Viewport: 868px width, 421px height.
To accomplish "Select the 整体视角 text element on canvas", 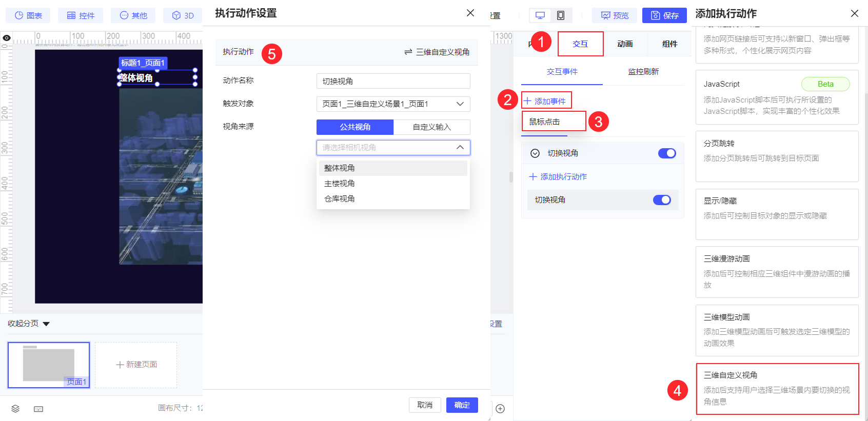I will coord(157,77).
